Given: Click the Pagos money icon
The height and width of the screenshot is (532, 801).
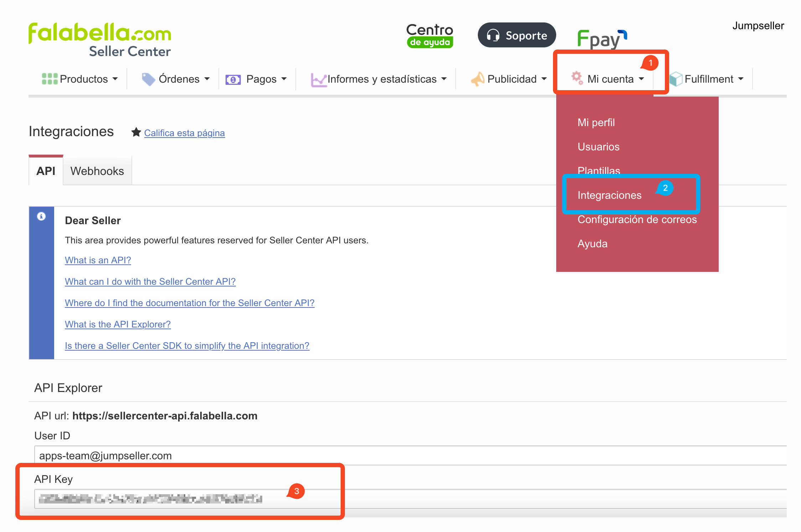Looking at the screenshot, I should coord(233,79).
